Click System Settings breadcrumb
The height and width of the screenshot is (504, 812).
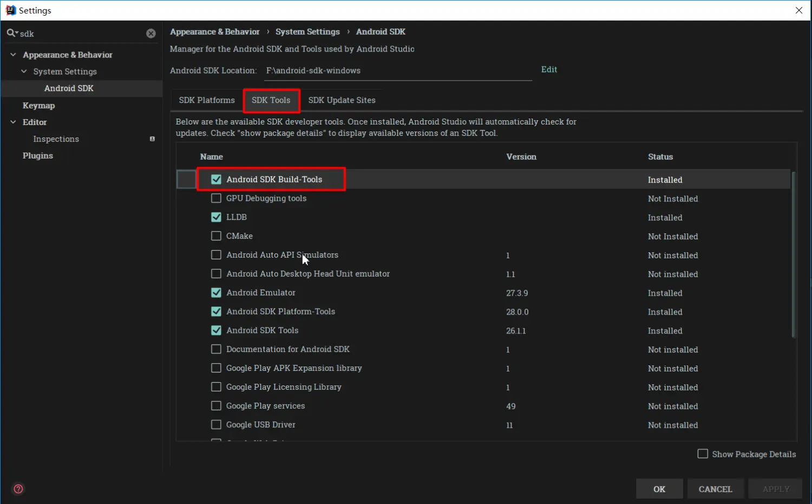tap(307, 32)
